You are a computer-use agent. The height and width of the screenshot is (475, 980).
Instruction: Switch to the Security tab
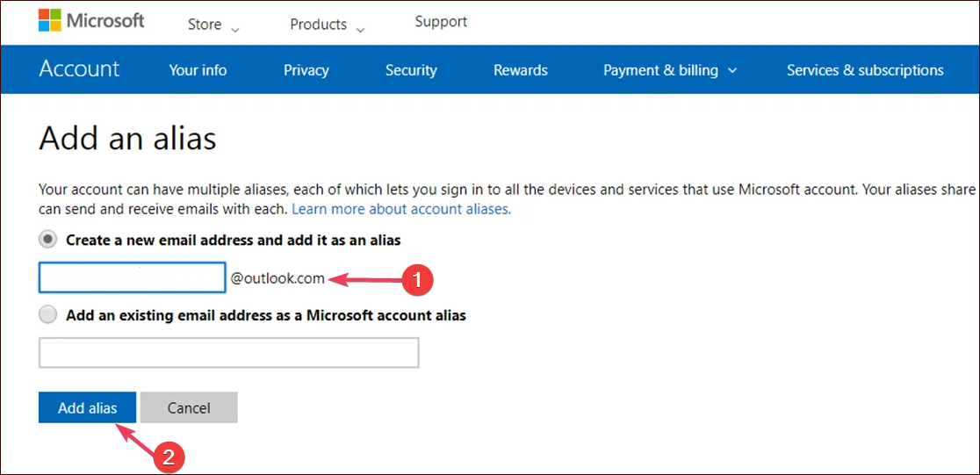coord(411,70)
